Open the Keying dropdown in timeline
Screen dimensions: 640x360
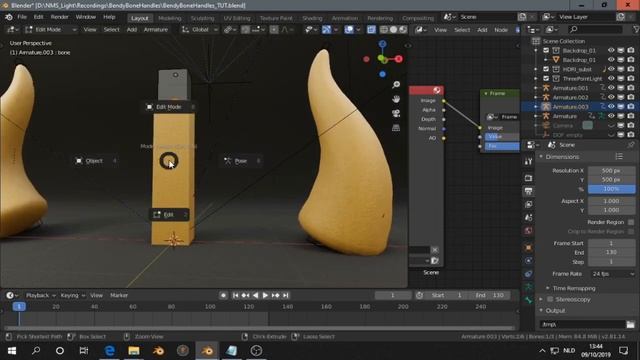(72, 295)
